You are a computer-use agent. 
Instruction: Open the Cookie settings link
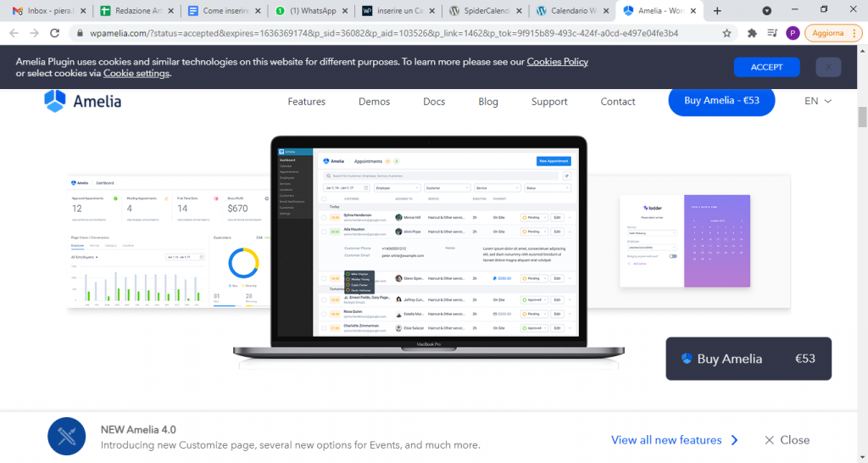(136, 73)
